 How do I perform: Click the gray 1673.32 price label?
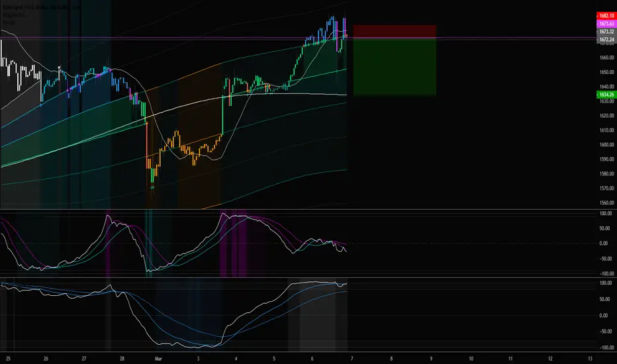point(606,32)
